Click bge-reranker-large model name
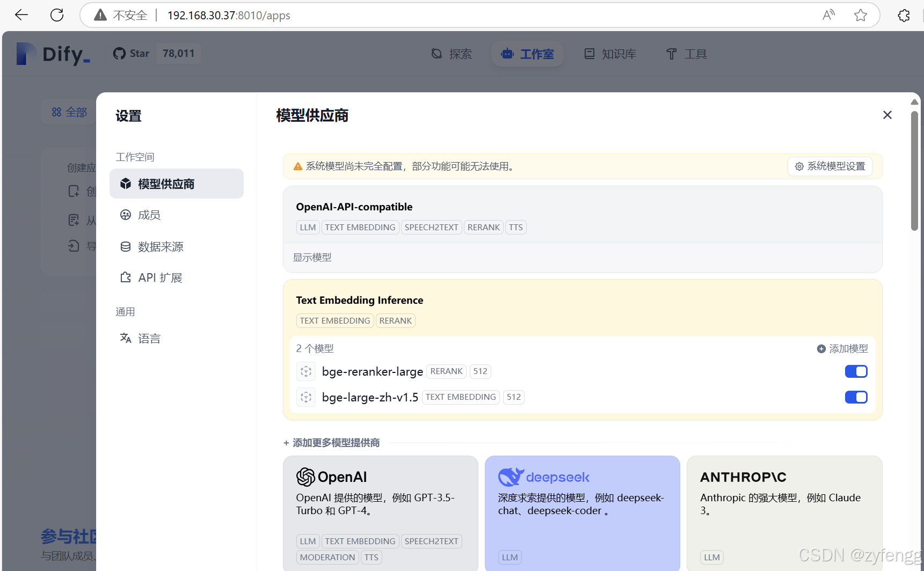924x571 pixels. pos(373,371)
